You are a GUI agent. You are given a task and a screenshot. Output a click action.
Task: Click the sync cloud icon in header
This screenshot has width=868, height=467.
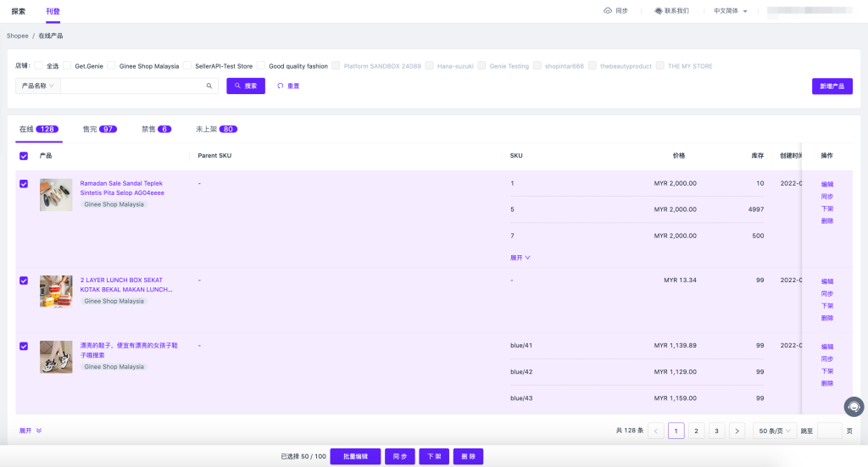tap(608, 11)
